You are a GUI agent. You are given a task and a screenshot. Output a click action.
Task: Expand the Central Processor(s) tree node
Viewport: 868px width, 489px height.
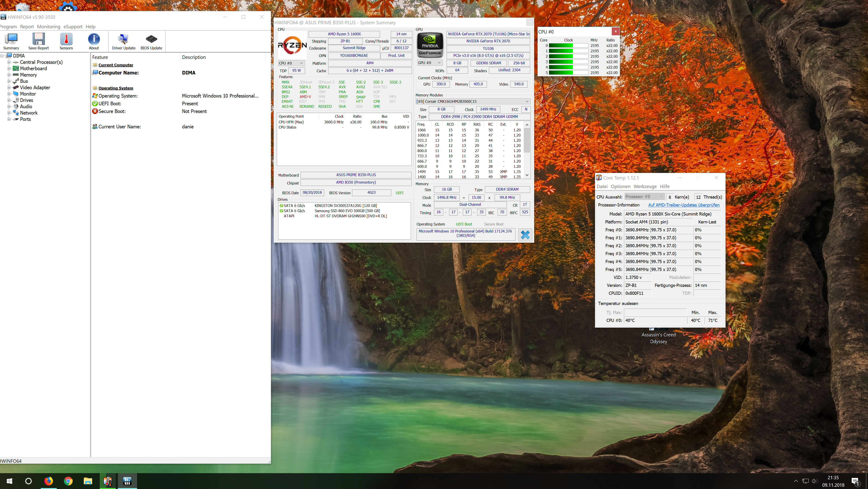click(x=9, y=62)
